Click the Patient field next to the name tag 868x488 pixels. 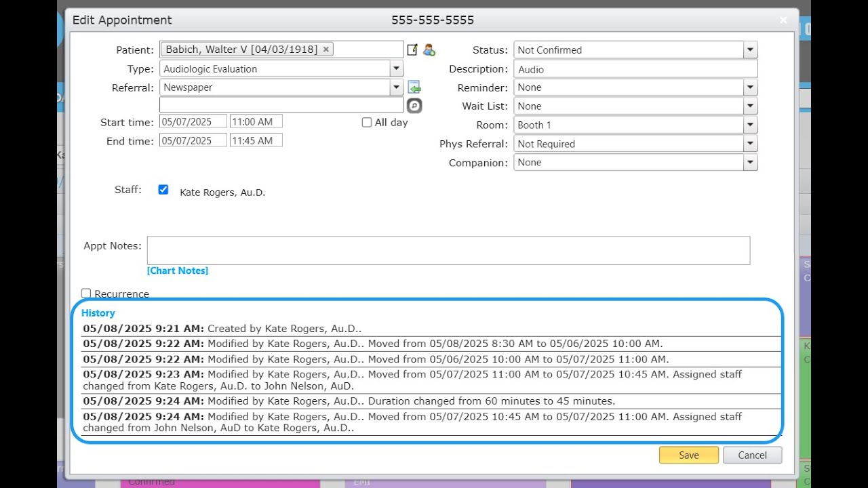click(x=368, y=49)
